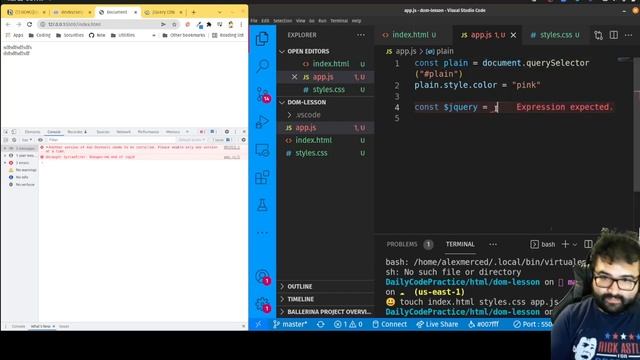Switch to the Terminal panel tab

[460, 244]
